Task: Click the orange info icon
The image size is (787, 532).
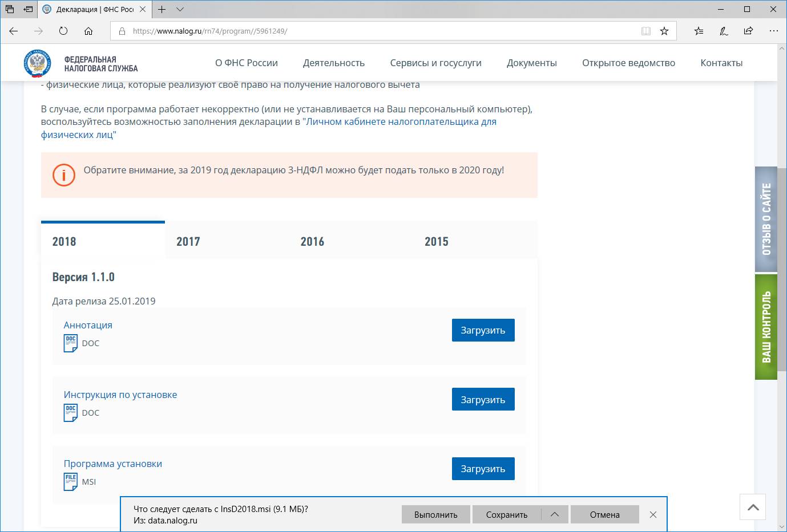Action: point(64,175)
